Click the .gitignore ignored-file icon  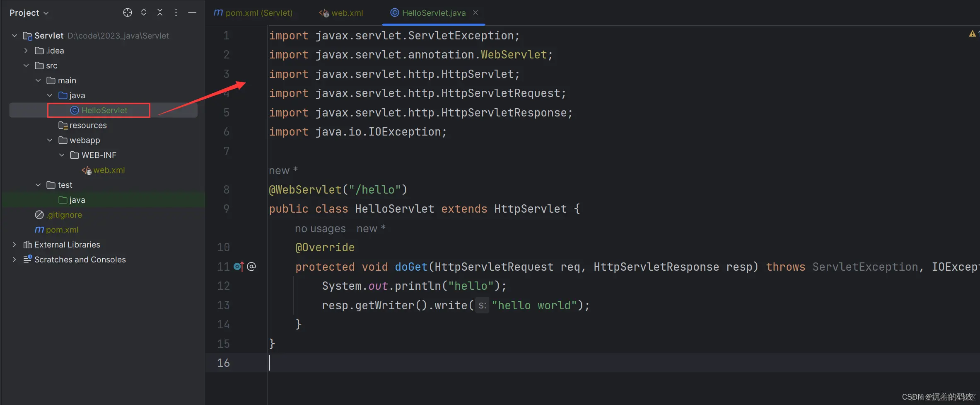39,215
